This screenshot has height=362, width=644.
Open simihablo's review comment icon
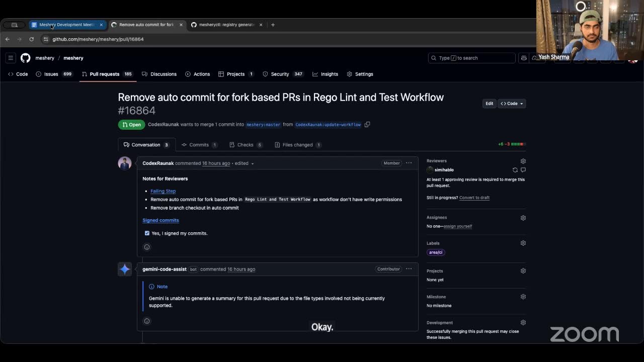[523, 170]
